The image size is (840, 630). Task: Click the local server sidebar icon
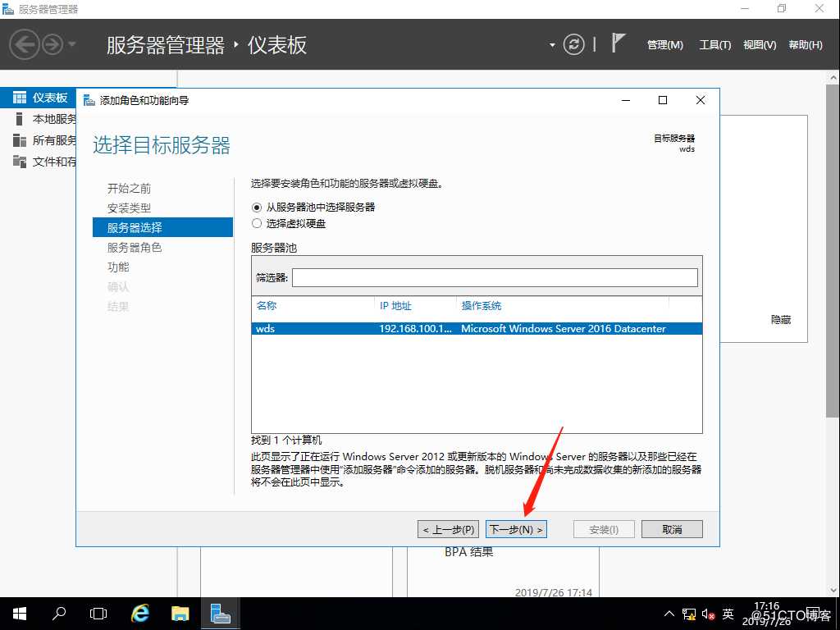click(20, 119)
